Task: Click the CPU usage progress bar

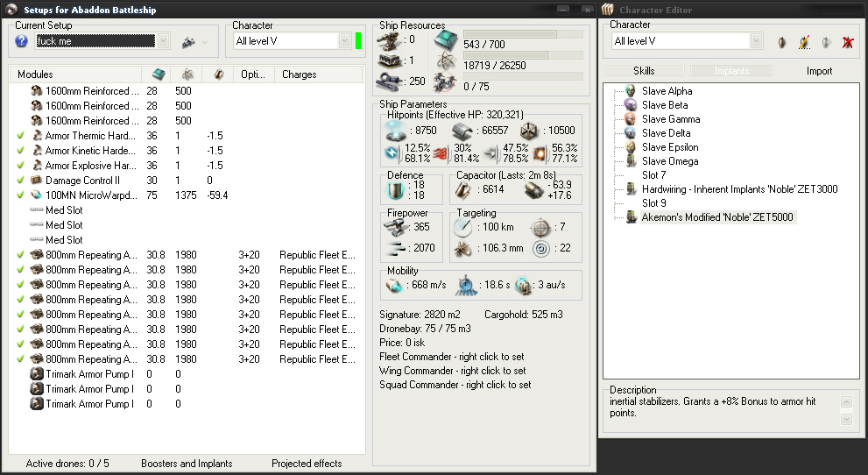Action: [x=523, y=34]
